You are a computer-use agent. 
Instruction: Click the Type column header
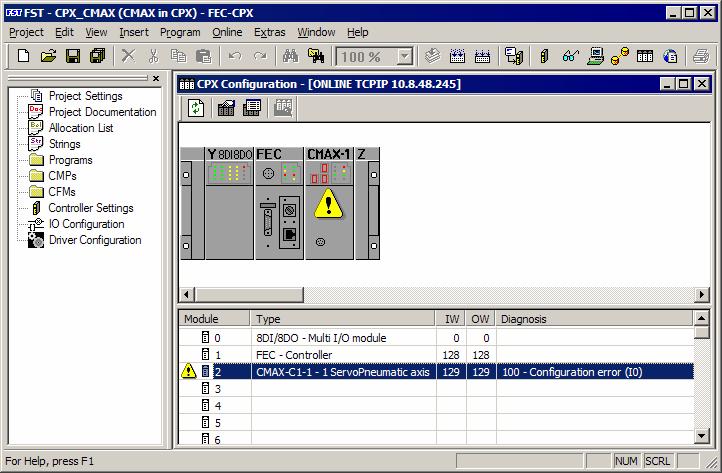click(343, 319)
